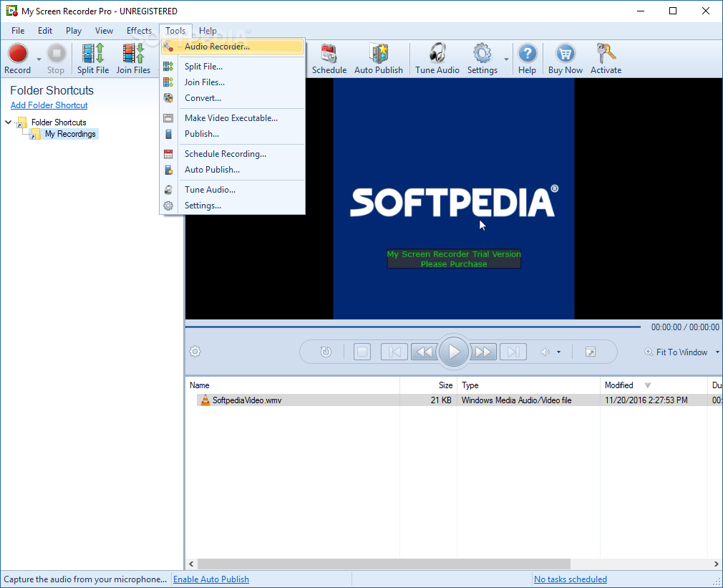Open Join Files from the toolbar
The height and width of the screenshot is (588, 723).
[x=133, y=58]
